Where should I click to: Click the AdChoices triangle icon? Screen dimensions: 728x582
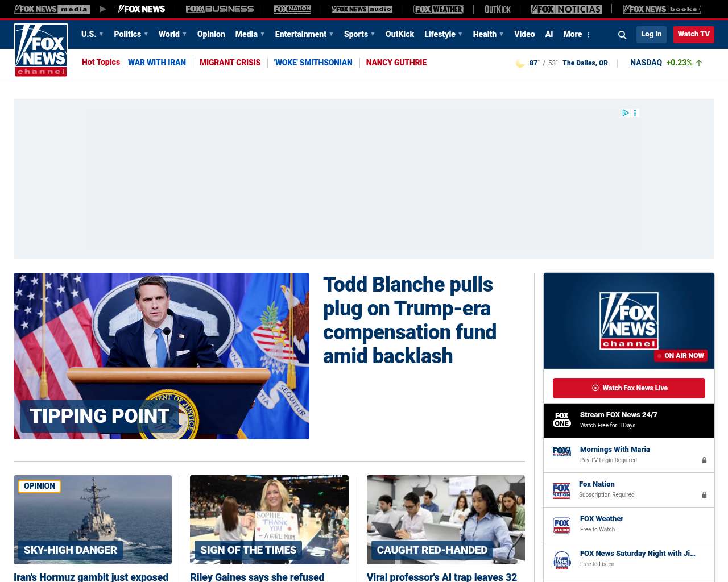point(626,113)
